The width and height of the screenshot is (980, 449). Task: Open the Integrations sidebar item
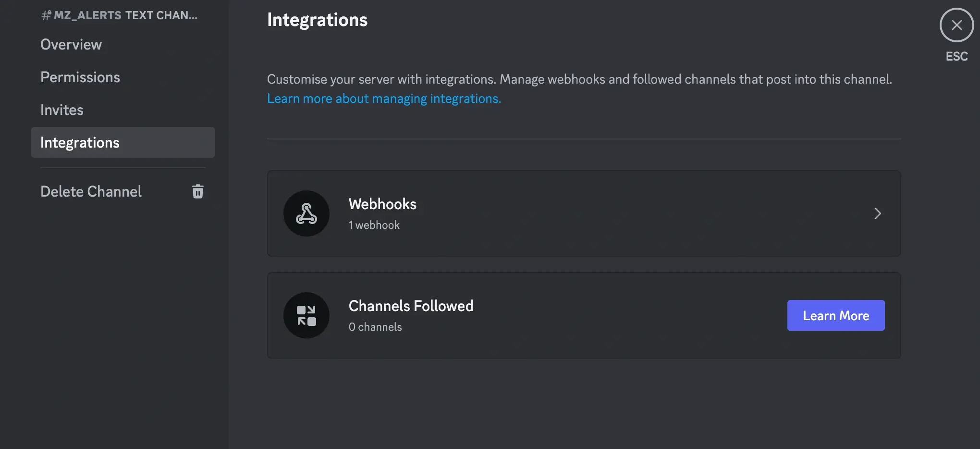coord(80,142)
